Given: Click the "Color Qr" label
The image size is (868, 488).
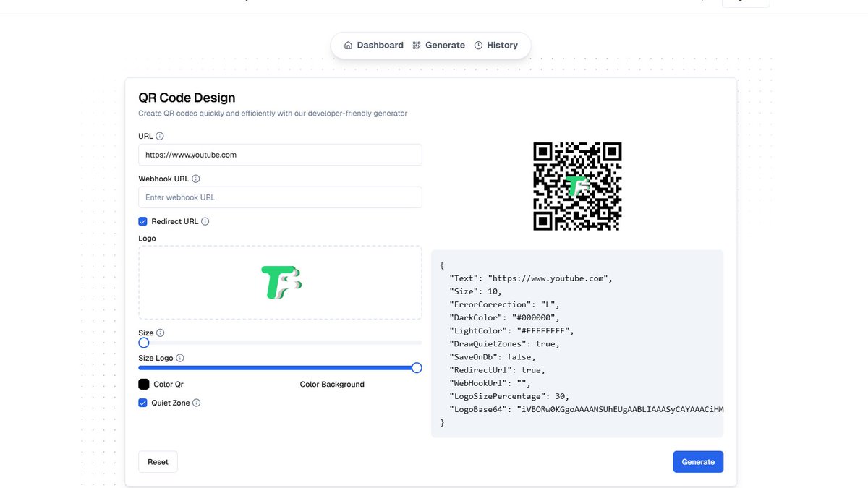Looking at the screenshot, I should click(169, 385).
